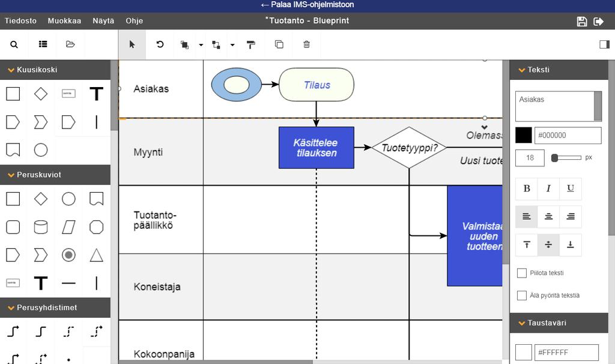Click the bring to front icon
This screenshot has height=364, width=615.
point(184,44)
